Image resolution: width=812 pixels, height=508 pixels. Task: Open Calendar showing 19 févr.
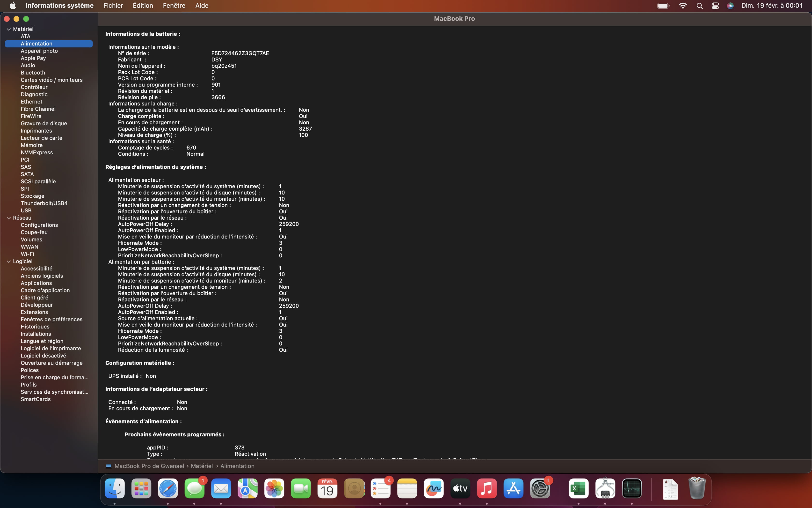pyautogui.click(x=327, y=488)
